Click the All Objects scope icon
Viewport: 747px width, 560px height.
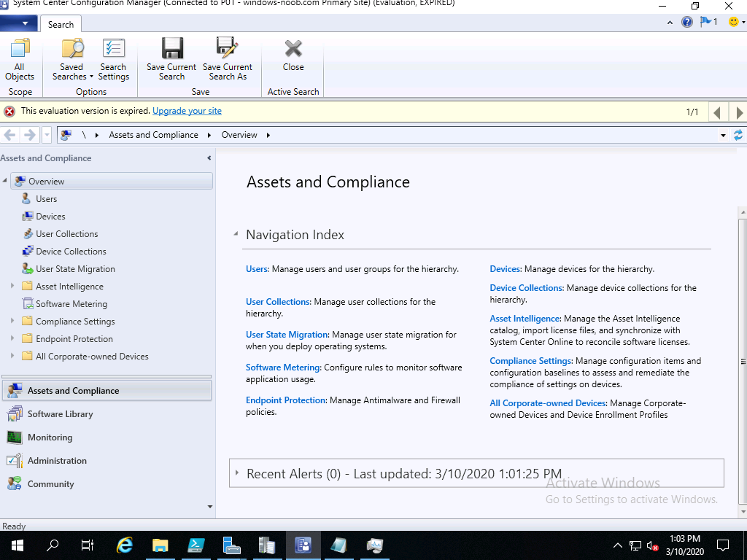[x=20, y=60]
